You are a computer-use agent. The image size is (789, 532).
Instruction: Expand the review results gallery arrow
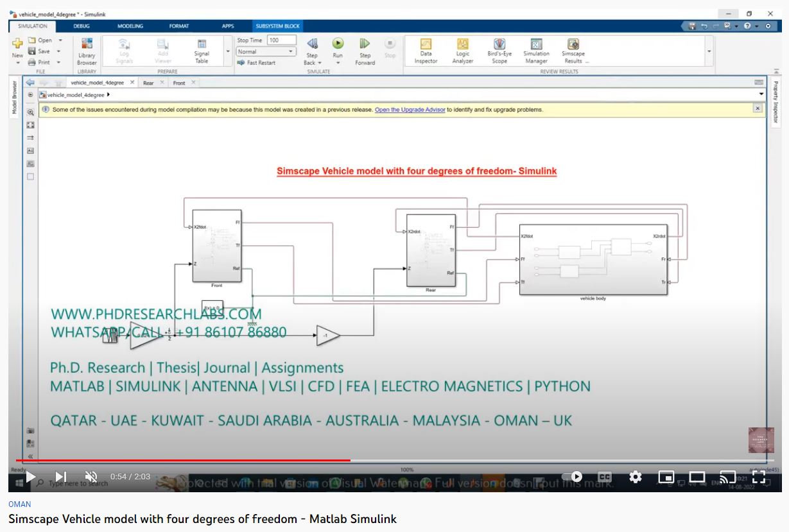click(709, 51)
